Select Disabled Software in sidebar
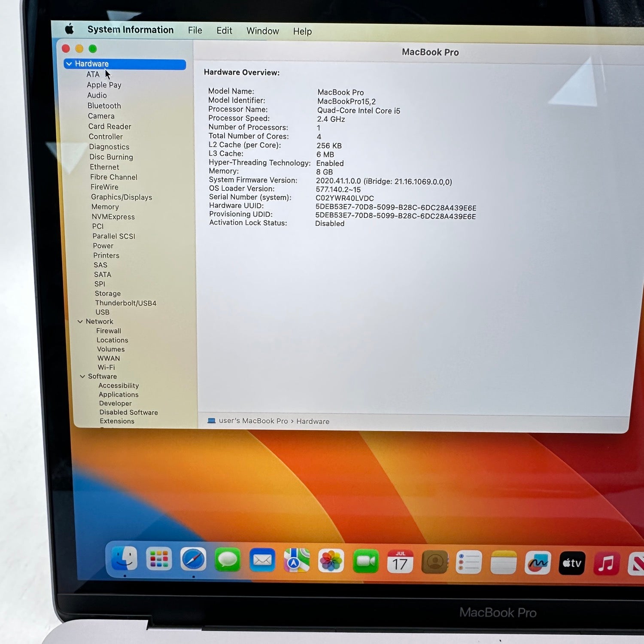 tap(129, 413)
